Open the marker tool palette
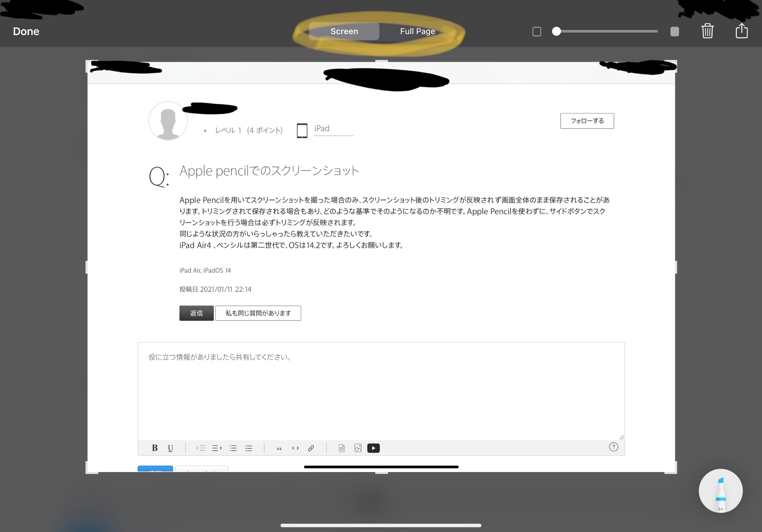Viewport: 762px width, 532px height. coord(720,491)
